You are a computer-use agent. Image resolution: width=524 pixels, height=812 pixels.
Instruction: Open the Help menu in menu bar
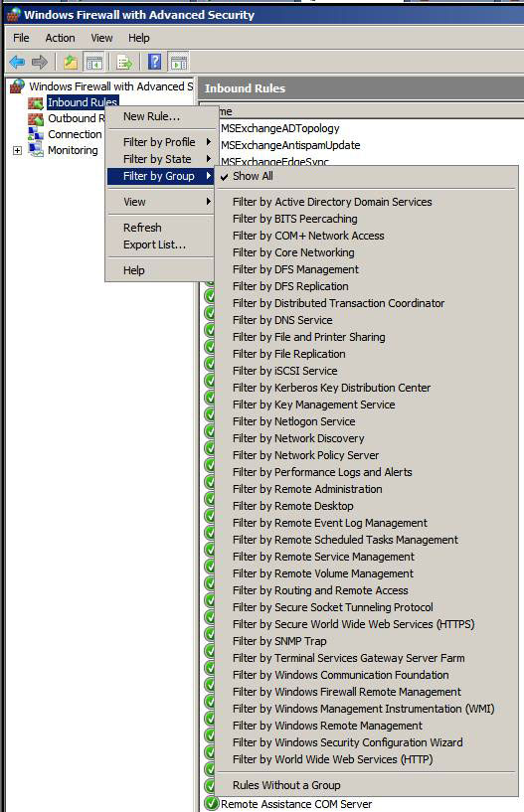click(x=139, y=38)
